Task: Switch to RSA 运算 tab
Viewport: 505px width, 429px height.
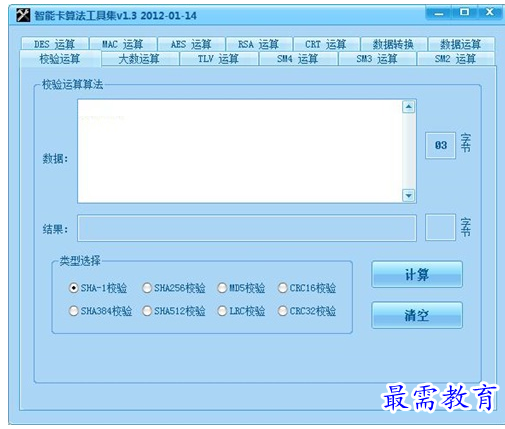Action: click(259, 44)
